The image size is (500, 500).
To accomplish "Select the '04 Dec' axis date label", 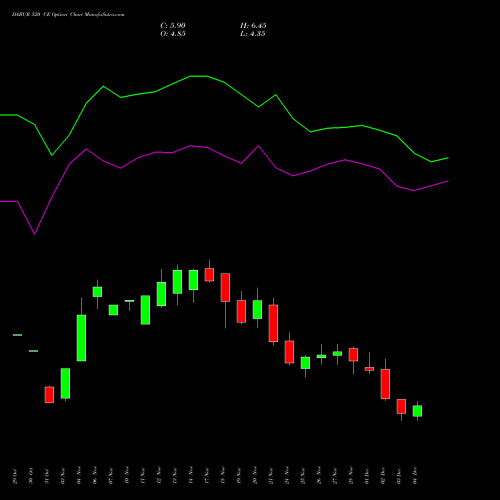I will (x=415, y=476).
